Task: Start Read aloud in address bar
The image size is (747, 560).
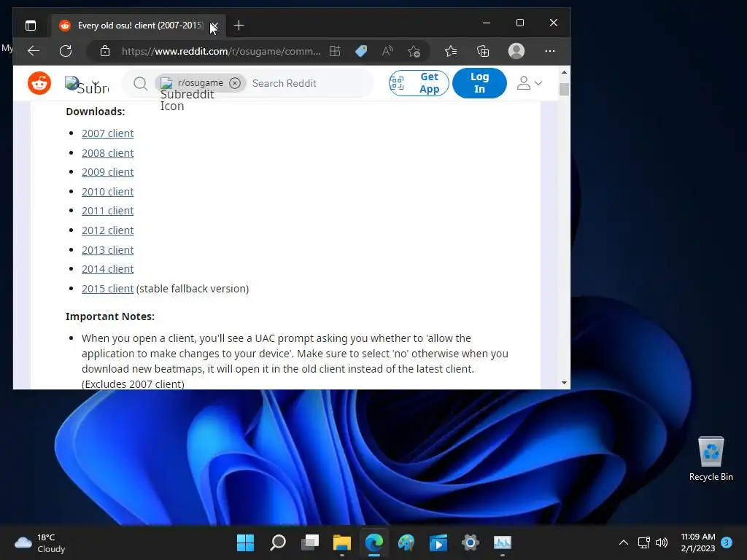Action: point(387,51)
